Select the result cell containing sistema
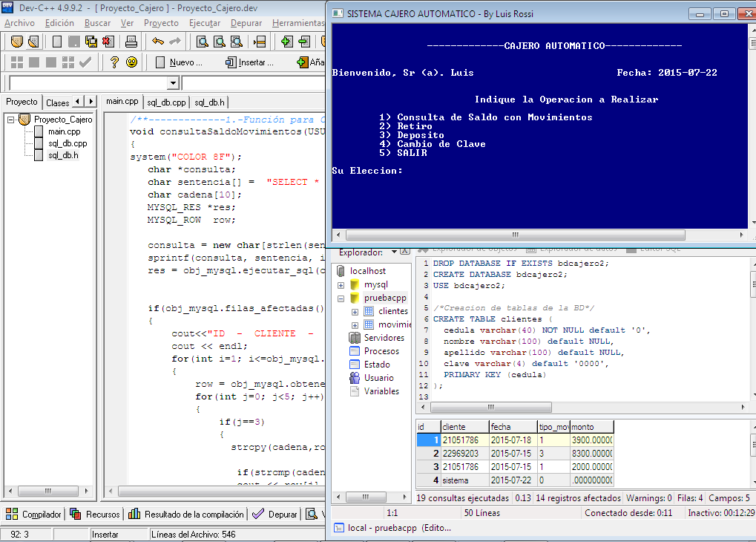Viewport: 756px width, 542px height. (464, 480)
